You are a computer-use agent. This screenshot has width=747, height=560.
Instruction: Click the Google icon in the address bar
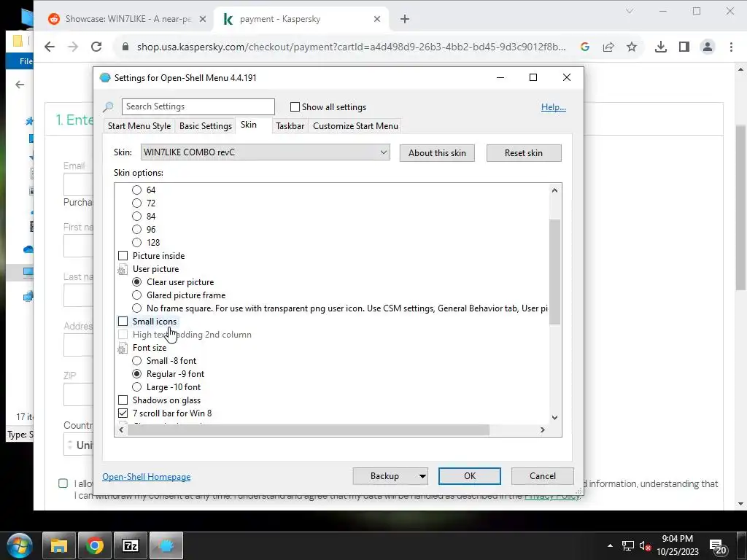pyautogui.click(x=585, y=47)
